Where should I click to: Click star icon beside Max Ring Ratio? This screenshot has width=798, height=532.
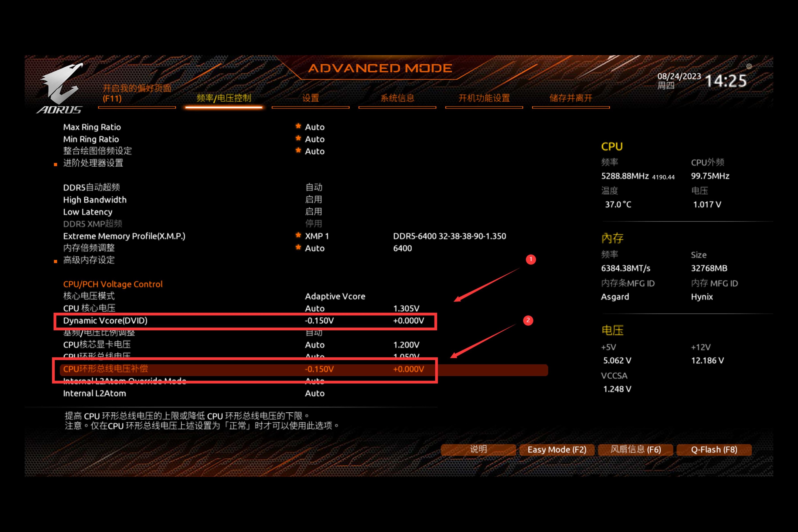pos(298,126)
